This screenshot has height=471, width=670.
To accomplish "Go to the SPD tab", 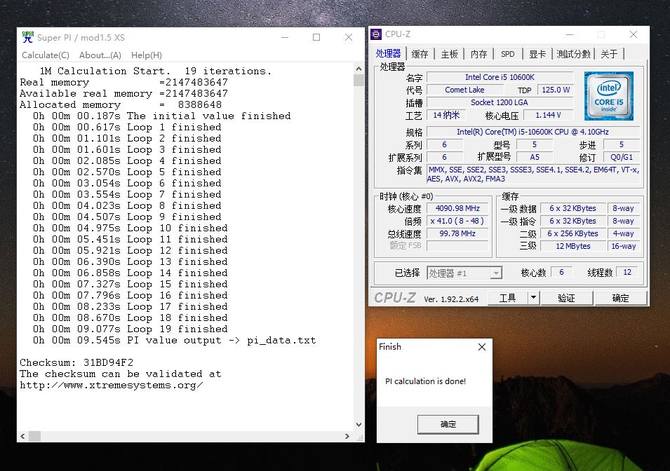I will coord(508,54).
